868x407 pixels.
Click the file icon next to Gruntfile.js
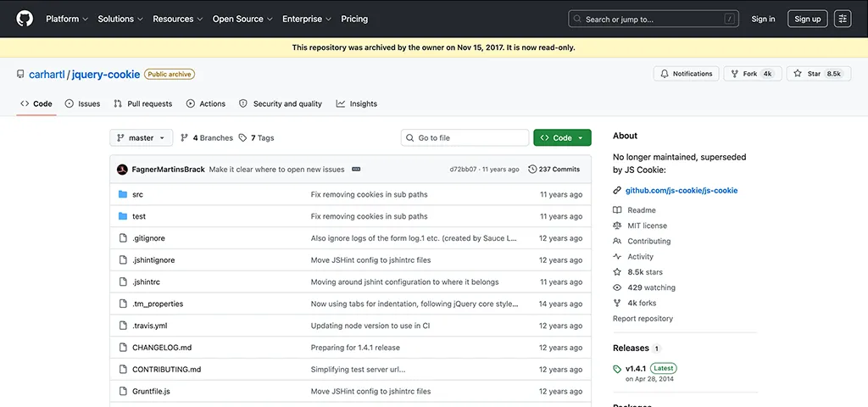123,392
